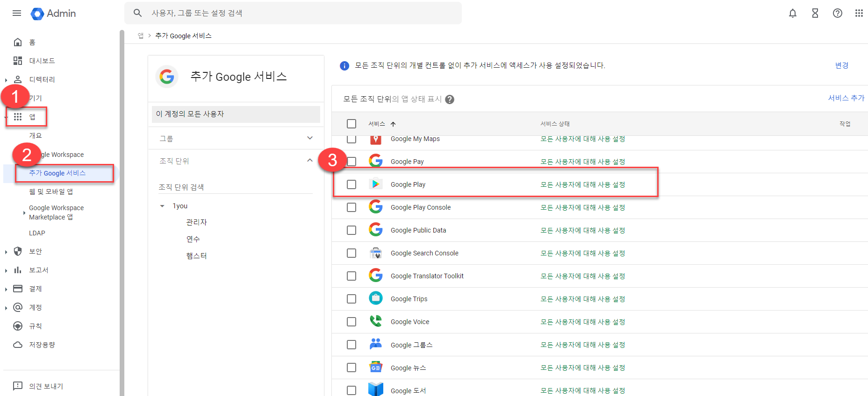
Task: Click the 앱 breadcrumb link
Action: pos(141,36)
